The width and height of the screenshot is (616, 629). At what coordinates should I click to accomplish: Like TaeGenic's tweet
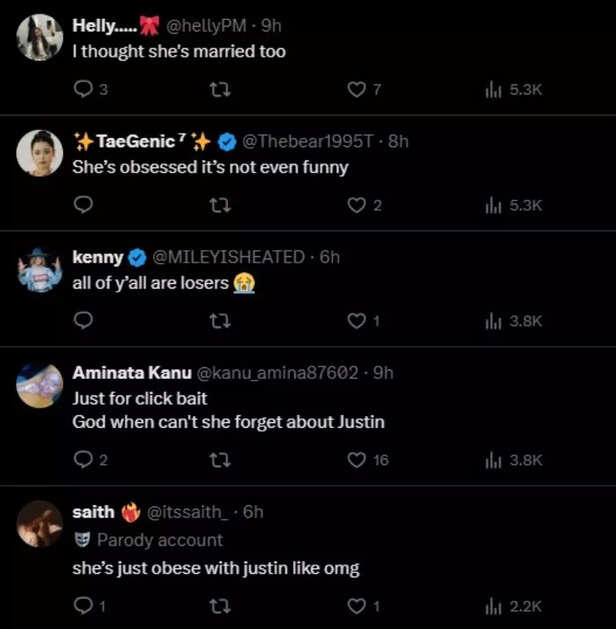point(357,205)
